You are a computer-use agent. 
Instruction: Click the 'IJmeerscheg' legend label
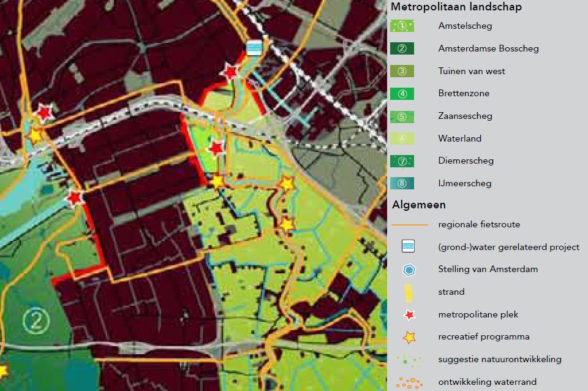point(465,183)
